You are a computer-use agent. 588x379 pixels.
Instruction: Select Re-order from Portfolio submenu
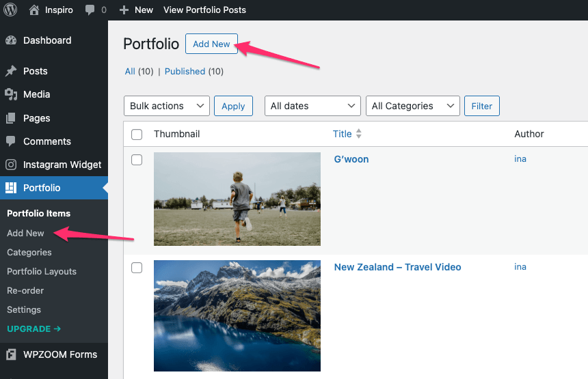[x=25, y=290]
